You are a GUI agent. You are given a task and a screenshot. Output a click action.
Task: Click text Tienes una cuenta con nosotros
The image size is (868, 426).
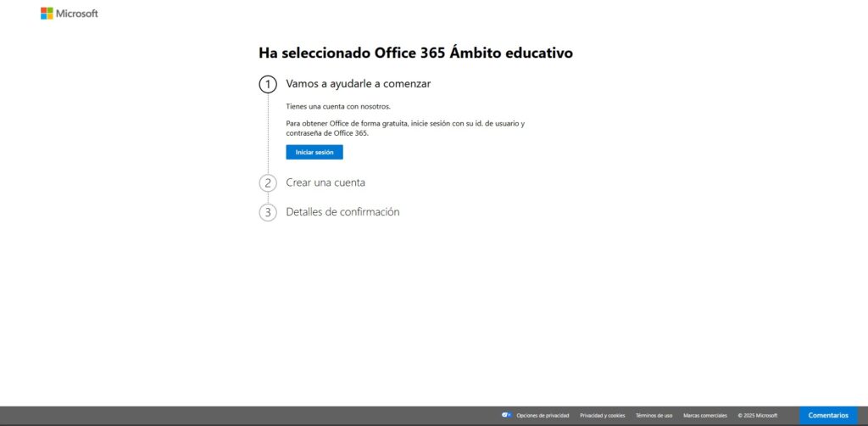point(338,106)
